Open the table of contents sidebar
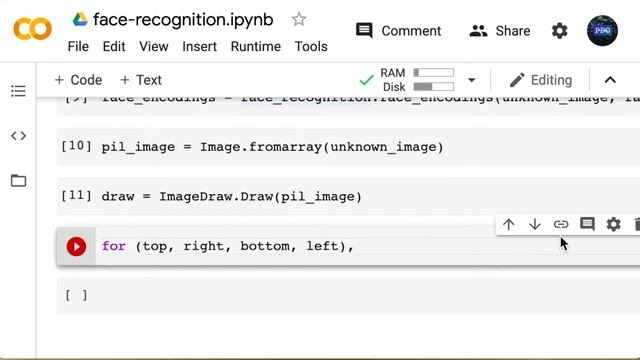 point(18,91)
